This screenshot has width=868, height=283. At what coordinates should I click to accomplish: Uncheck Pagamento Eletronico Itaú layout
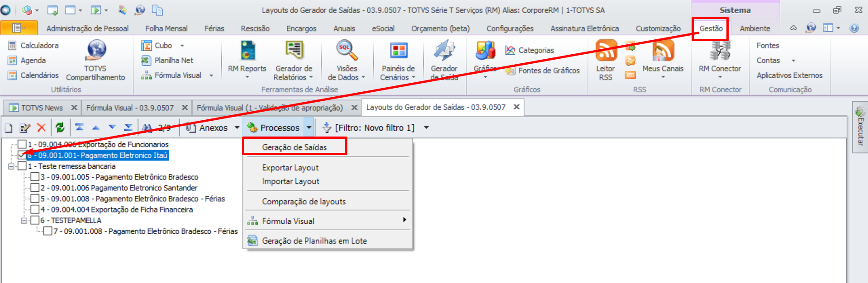pos(22,155)
